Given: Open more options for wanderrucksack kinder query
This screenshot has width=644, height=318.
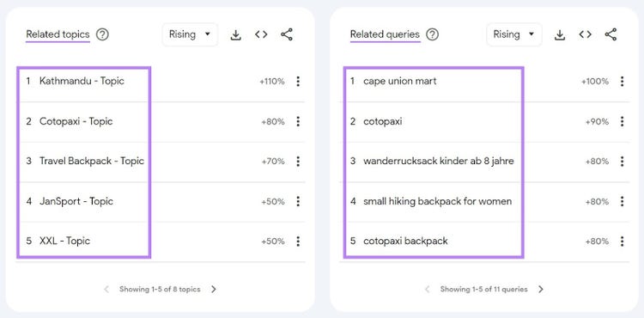Looking at the screenshot, I should click(623, 161).
